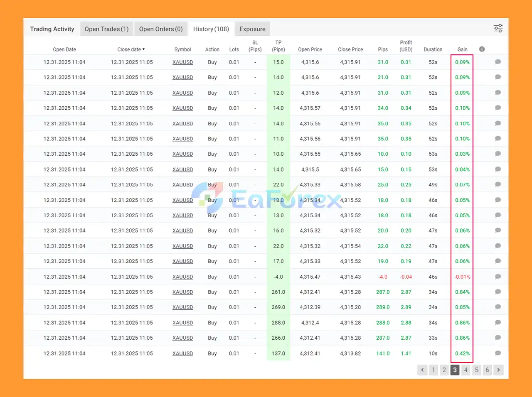Viewport: 532px width, 397px height.
Task: Go to previous page using left arrow
Action: click(x=422, y=370)
